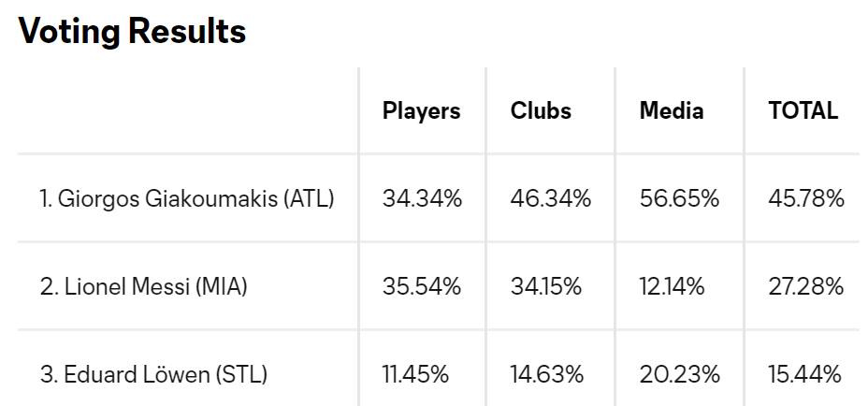Click Giakoumakis Players value 34.34%

[422, 198]
